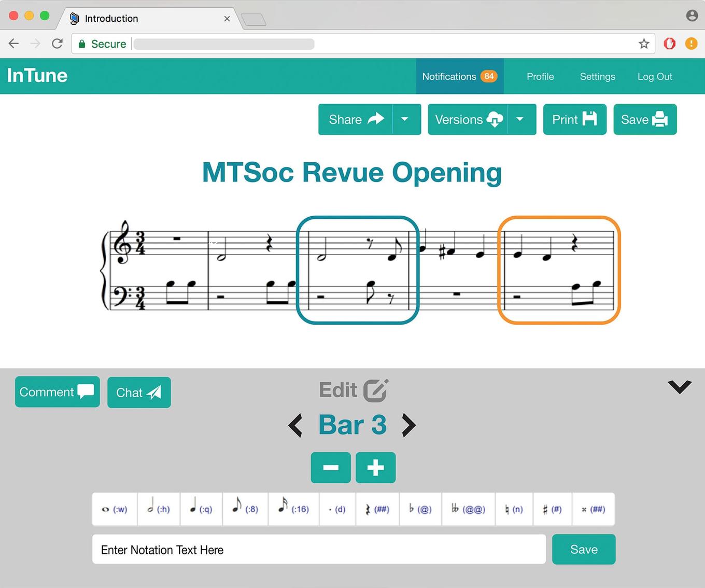Pick the double flat (@@) accidental
The width and height of the screenshot is (705, 588).
[x=469, y=509]
